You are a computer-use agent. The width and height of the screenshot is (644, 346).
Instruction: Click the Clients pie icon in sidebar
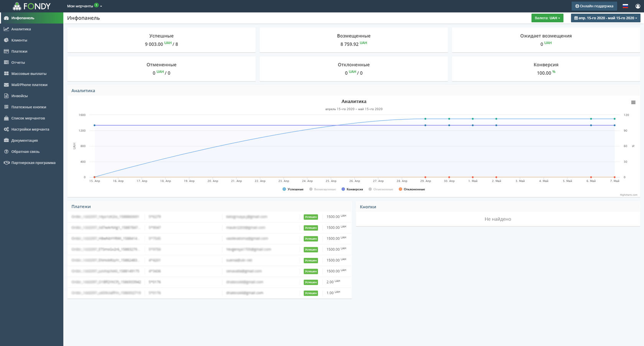6,40
